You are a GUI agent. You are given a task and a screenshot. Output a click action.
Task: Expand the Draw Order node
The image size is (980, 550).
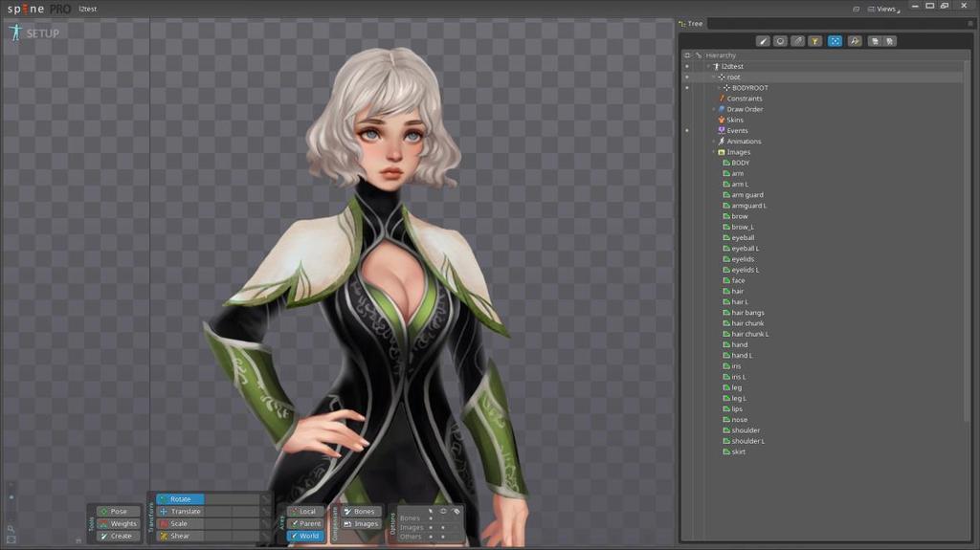pos(714,109)
